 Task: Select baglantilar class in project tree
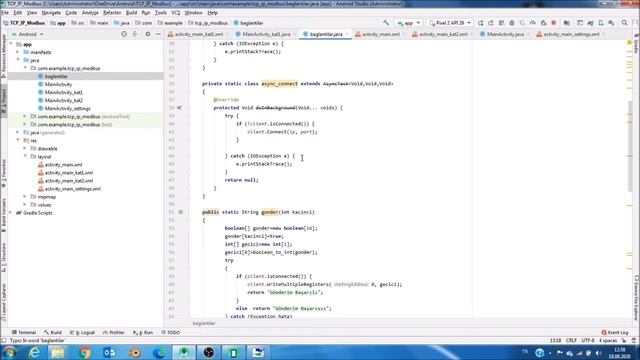pyautogui.click(x=56, y=76)
